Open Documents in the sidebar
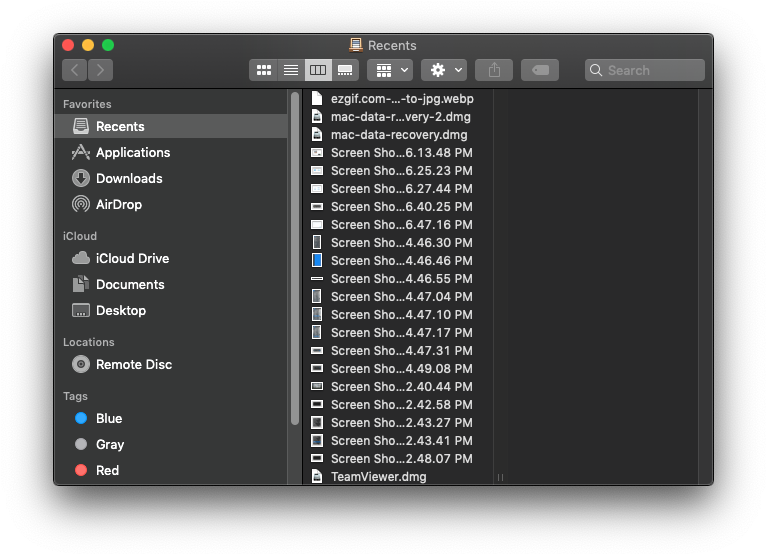Screen dimensions: 766x554 [x=171, y=284]
